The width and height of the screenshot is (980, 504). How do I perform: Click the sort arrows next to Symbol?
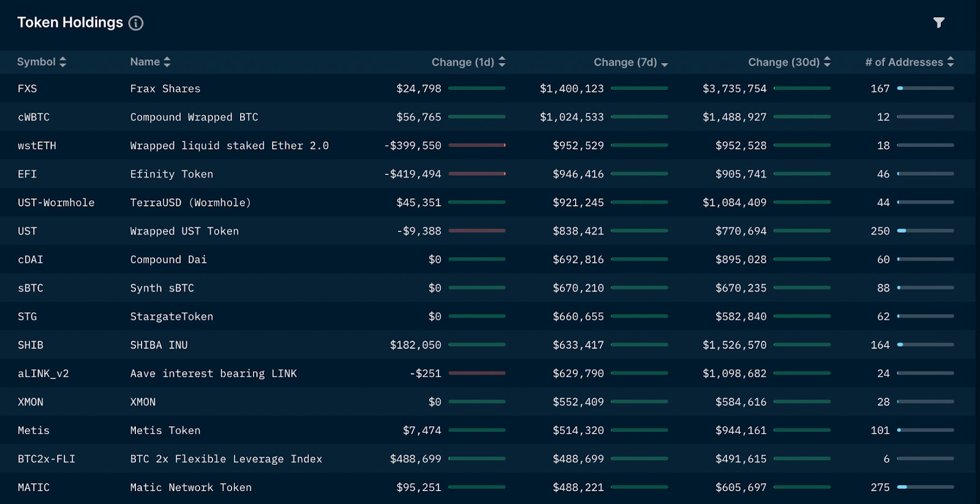[62, 62]
